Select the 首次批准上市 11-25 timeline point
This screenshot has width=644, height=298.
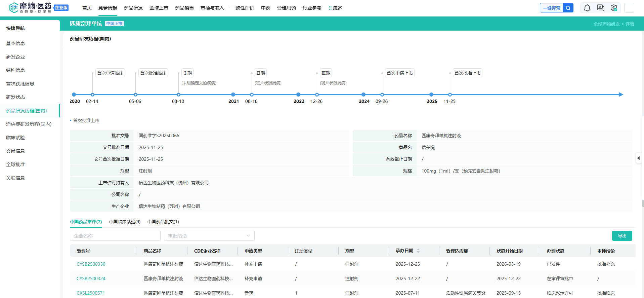tap(450, 95)
